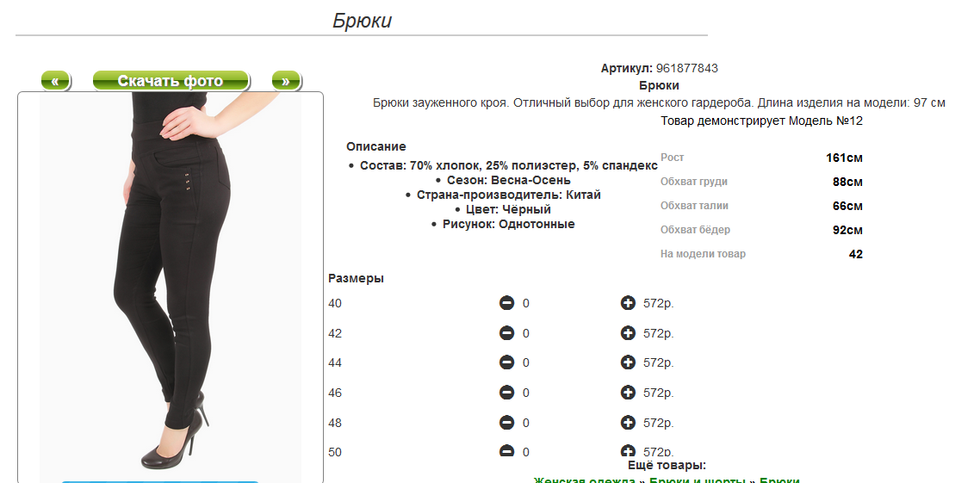Image resolution: width=980 pixels, height=483 pixels.
Task: Decrease quantity for size 50
Action: [x=507, y=451]
